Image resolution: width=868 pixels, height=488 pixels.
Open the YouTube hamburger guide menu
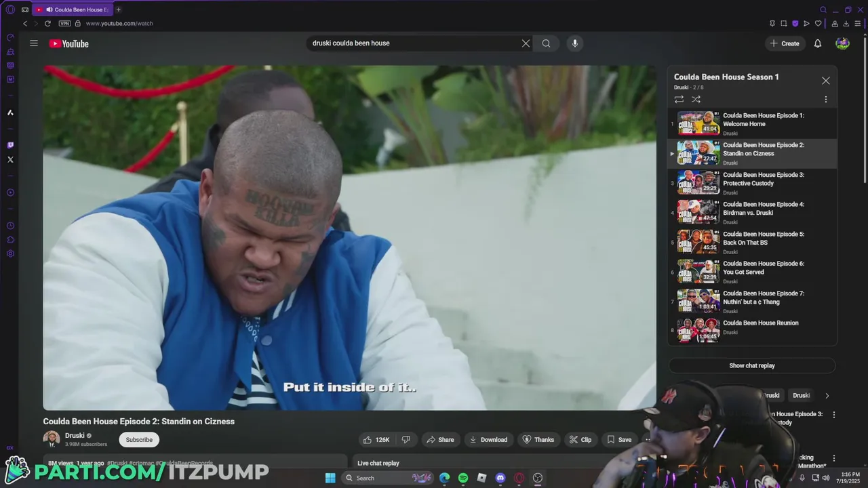point(34,43)
